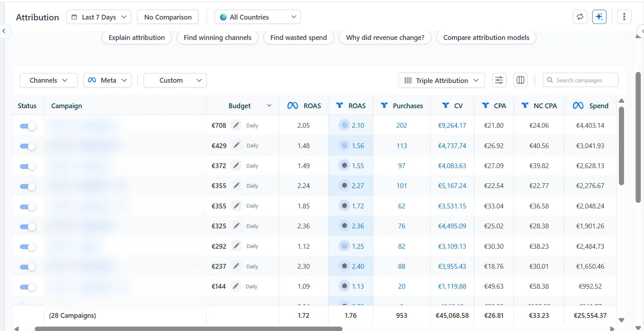The width and height of the screenshot is (644, 331).
Task: Click the Meta logo in Spend header
Action: tap(578, 105)
